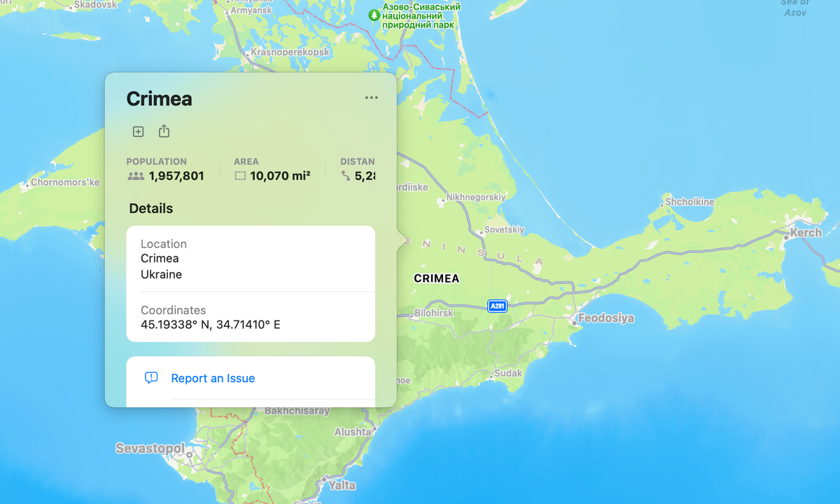Click the Chornomors'ke town label
This screenshot has width=840, height=504.
65,182
